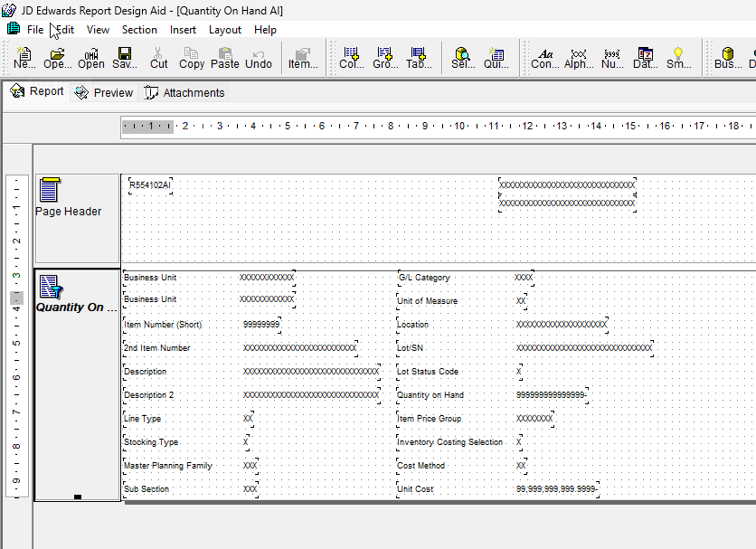Image resolution: width=756 pixels, height=549 pixels.
Task: Click the Page Header section name
Action: (x=69, y=212)
